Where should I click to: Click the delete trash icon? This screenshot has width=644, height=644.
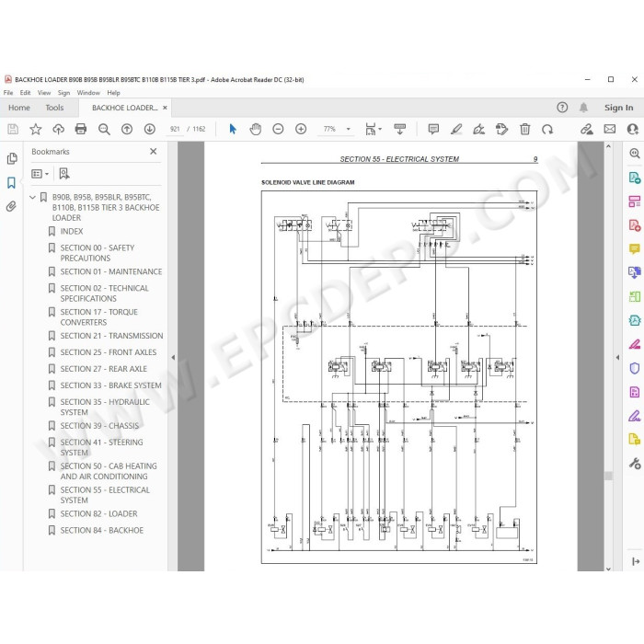coord(524,130)
